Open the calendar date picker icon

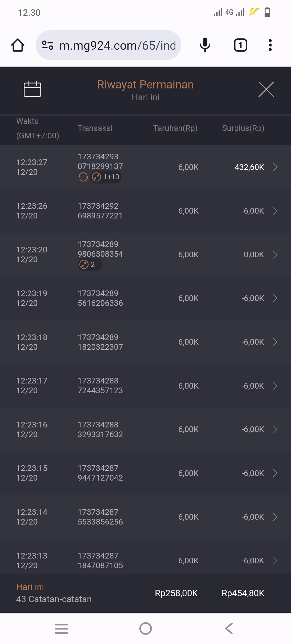[x=32, y=89]
